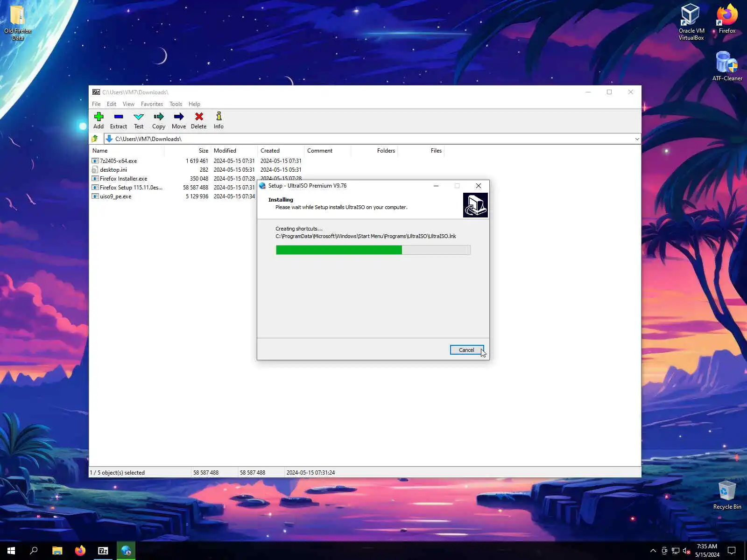This screenshot has width=747, height=560.
Task: Click the Comment column header
Action: 327,151
